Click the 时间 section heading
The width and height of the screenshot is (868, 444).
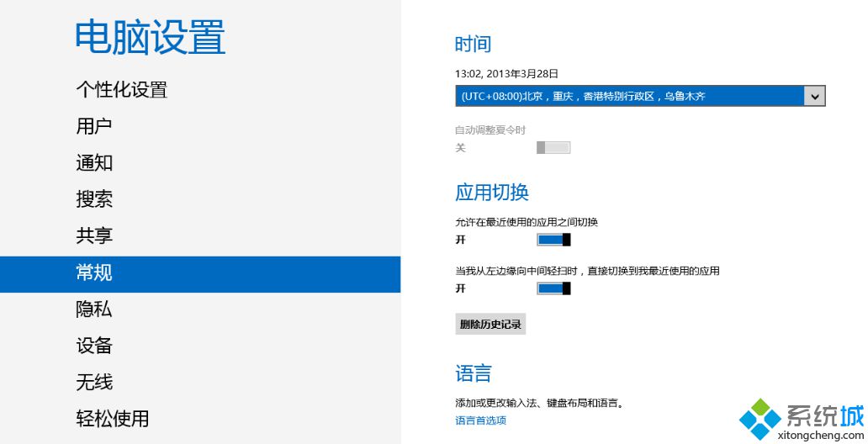[473, 44]
